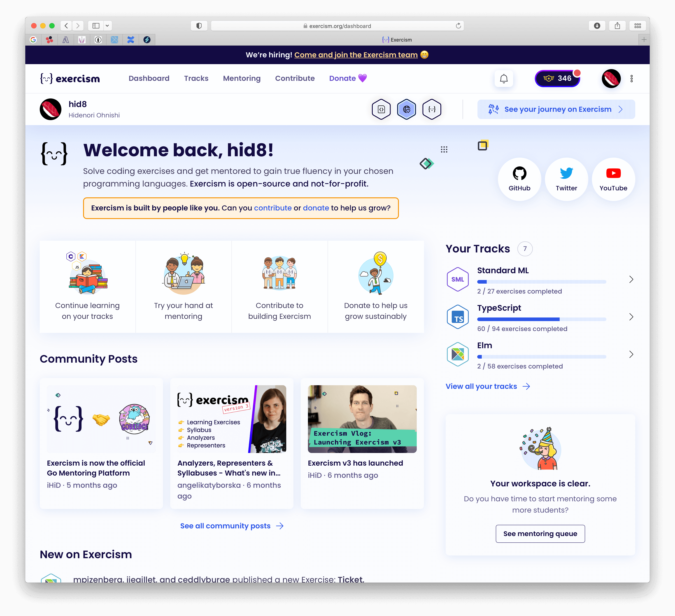Follow 'View all your tracks' link
Screen dimensions: 675x616
tap(487, 387)
